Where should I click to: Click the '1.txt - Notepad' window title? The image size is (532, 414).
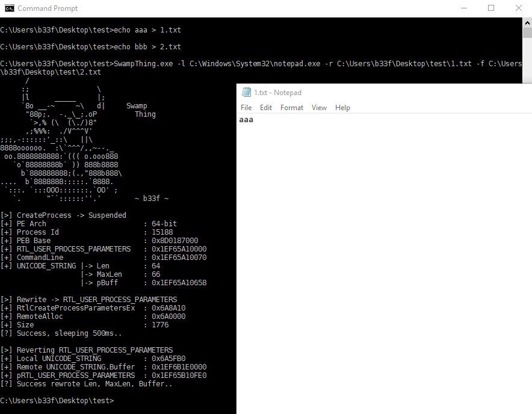pos(277,93)
